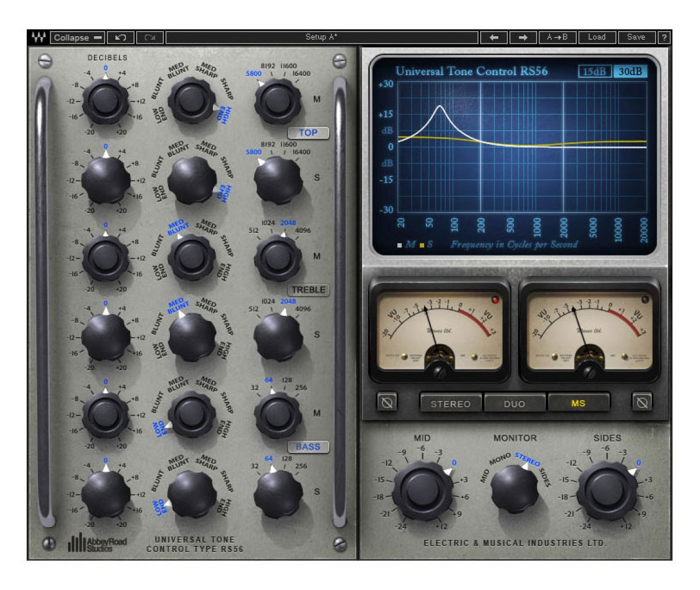Screen dimensions: 700x590
Task: Toggle the BASS band button
Action: click(308, 446)
